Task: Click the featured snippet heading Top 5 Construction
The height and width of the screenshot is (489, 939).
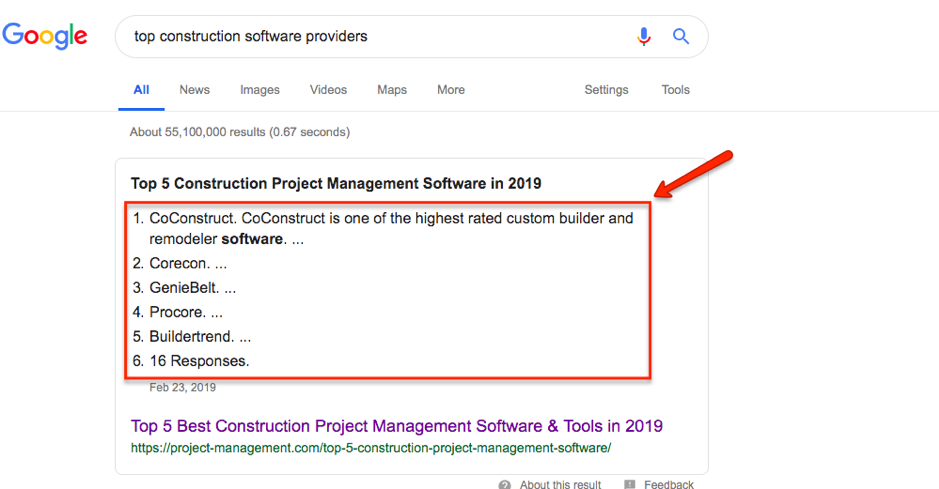Action: pyautogui.click(x=335, y=184)
